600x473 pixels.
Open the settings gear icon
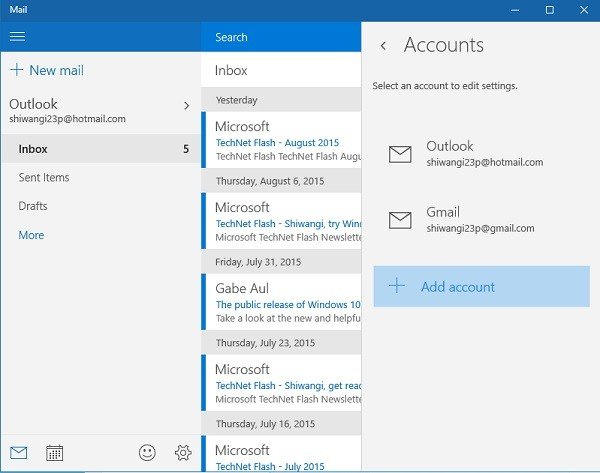pyautogui.click(x=183, y=453)
